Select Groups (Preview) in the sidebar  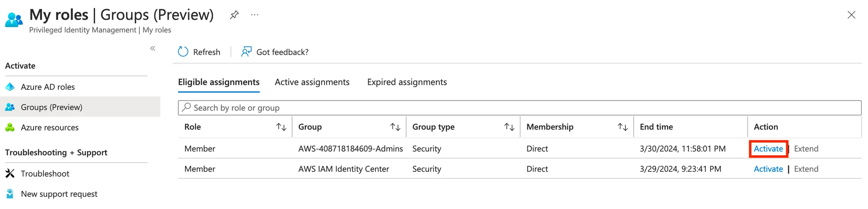(51, 107)
